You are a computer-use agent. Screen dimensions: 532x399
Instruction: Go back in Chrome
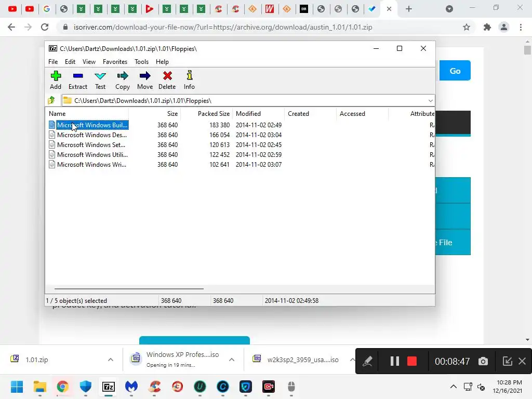click(x=11, y=27)
